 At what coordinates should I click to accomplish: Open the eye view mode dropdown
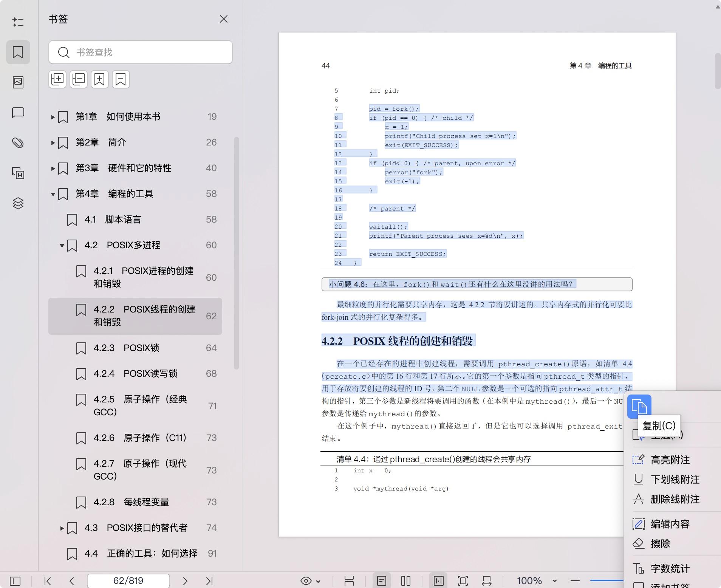pos(311,581)
